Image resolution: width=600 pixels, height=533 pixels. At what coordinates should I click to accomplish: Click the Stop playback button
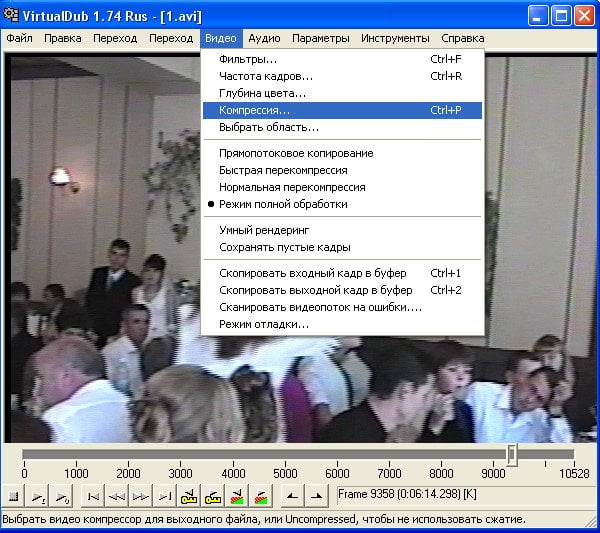point(14,495)
